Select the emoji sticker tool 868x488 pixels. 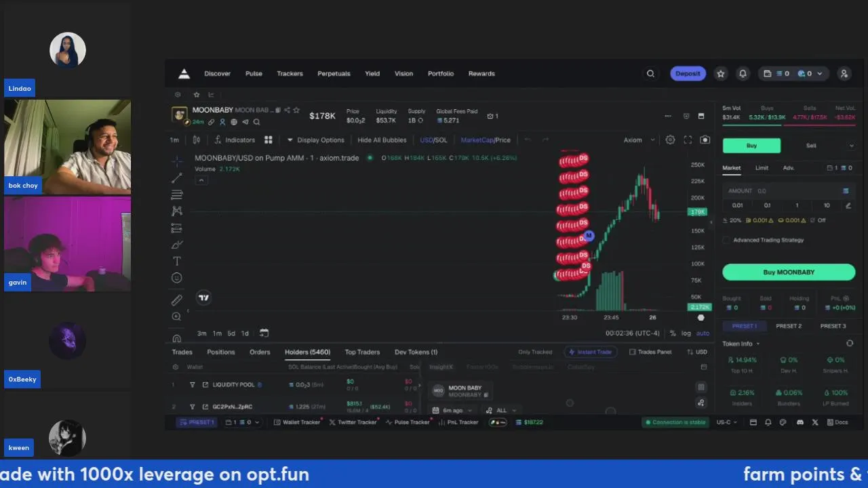[x=177, y=278]
